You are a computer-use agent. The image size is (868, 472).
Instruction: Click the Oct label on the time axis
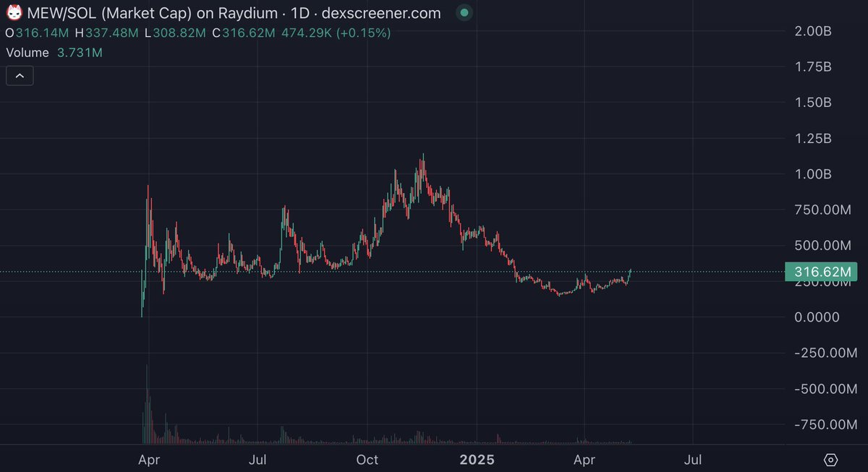point(367,459)
